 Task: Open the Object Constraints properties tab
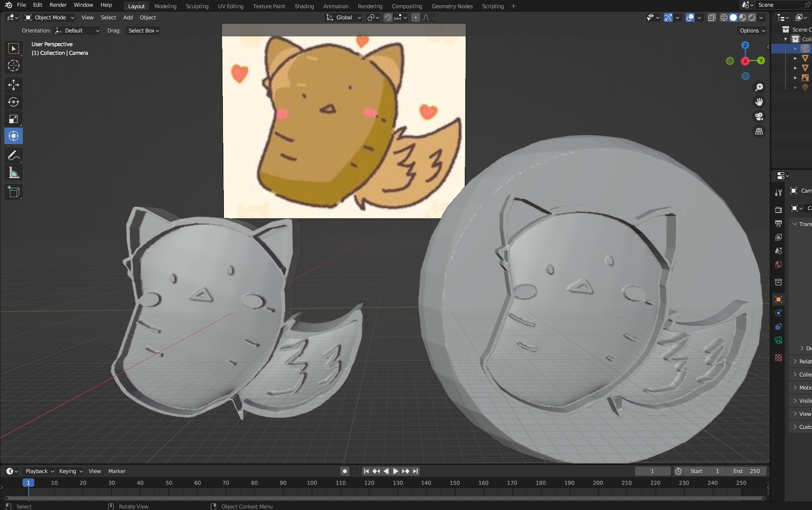(x=778, y=327)
